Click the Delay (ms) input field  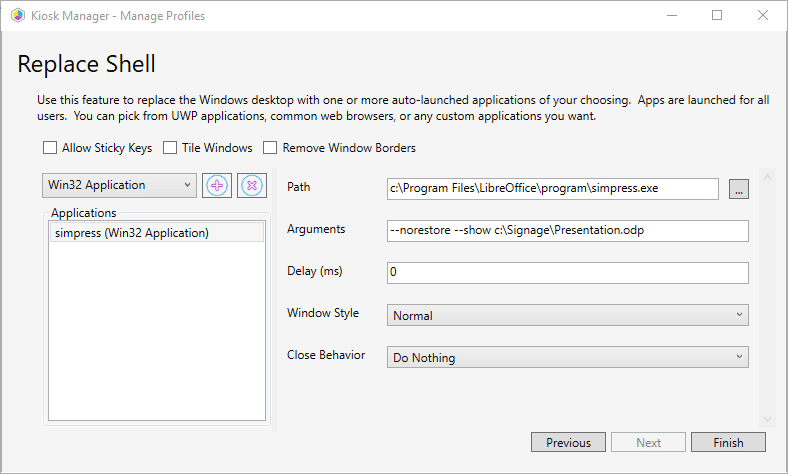click(x=567, y=273)
